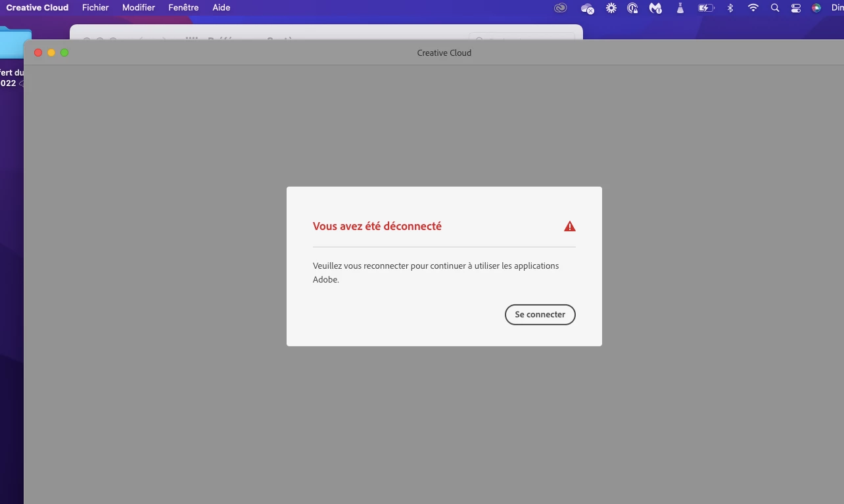Image resolution: width=844 pixels, height=504 pixels.
Task: Show battery status from menu bar
Action: tap(706, 8)
